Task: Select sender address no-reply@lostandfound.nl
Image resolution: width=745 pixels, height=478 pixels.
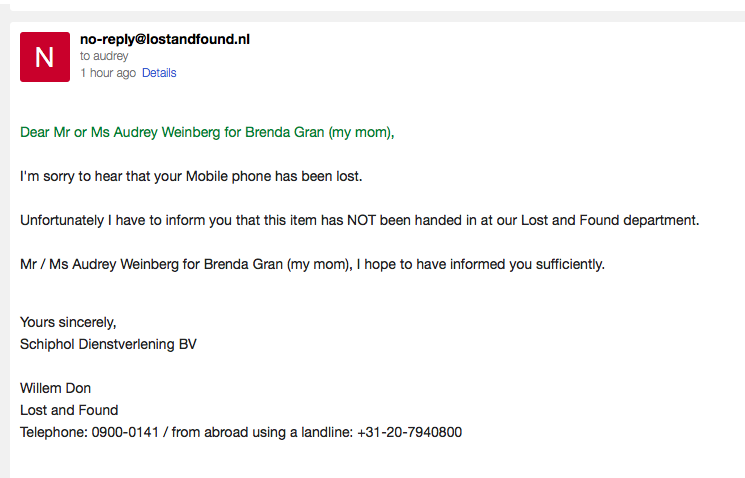Action: [165, 39]
